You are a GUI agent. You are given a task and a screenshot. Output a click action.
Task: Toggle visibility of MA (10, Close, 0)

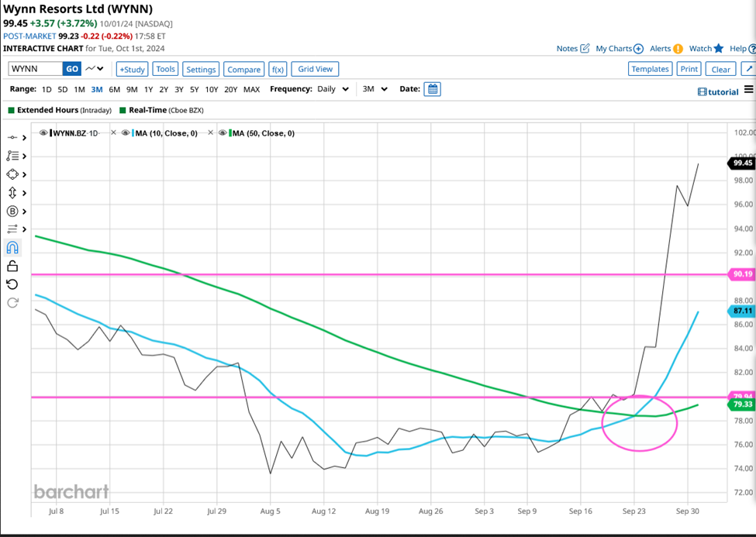[128, 133]
